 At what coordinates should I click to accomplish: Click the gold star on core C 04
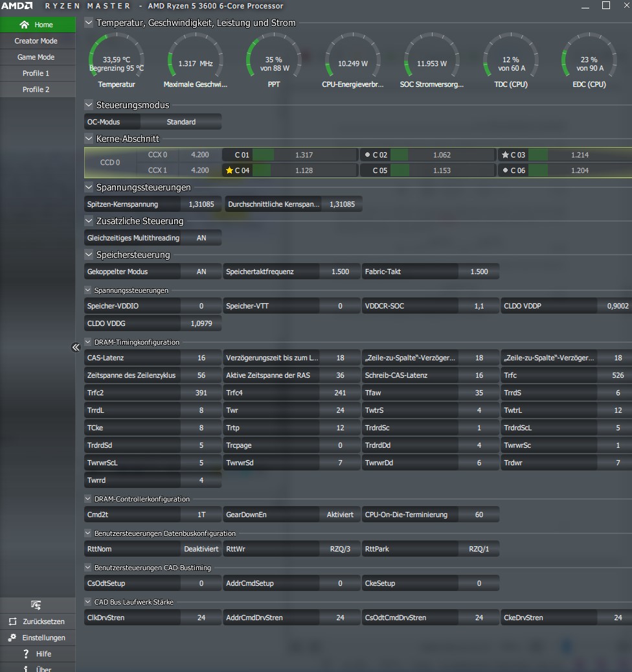229,170
